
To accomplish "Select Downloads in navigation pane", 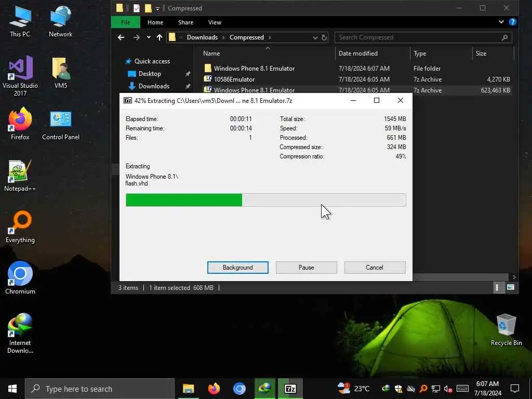I will pyautogui.click(x=154, y=86).
